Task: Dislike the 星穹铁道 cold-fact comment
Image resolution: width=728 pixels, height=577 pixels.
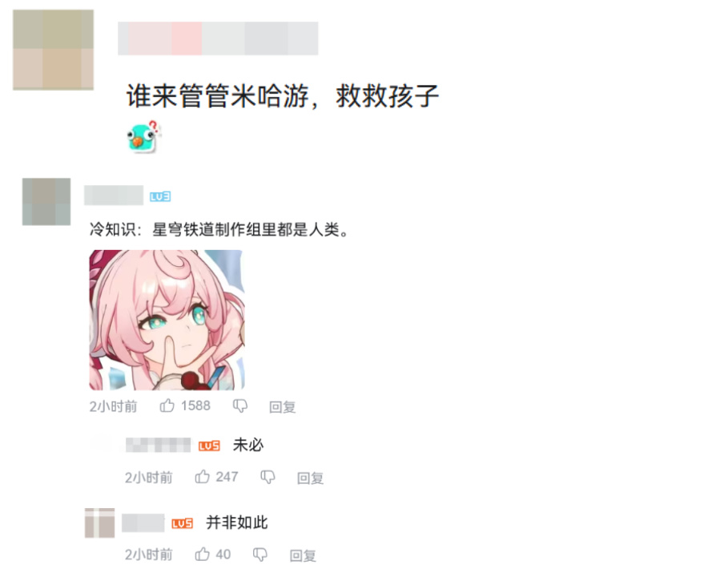Action: [240, 406]
